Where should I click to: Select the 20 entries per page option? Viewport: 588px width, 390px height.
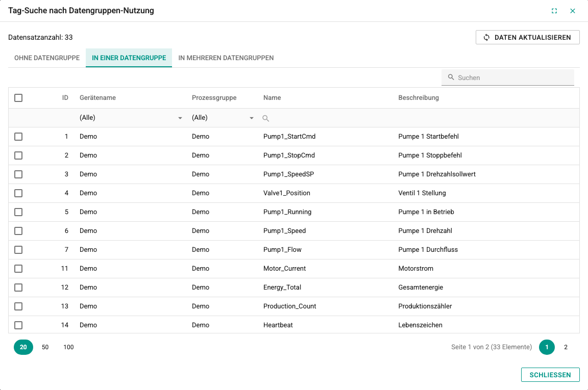click(x=23, y=347)
